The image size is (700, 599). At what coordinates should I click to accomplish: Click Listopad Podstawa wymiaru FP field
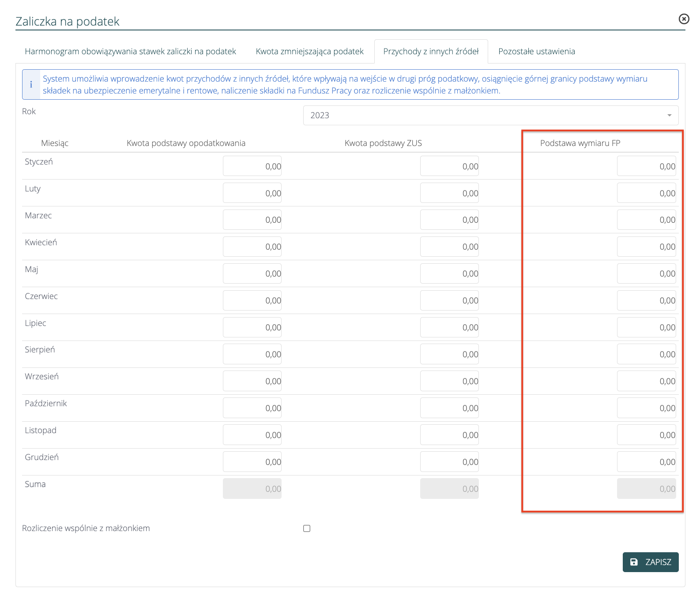pyautogui.click(x=646, y=435)
